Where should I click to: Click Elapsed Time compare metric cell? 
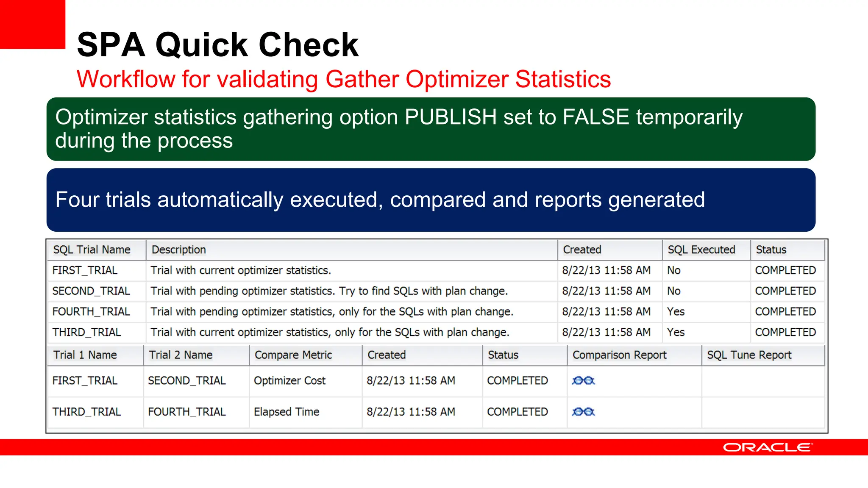coord(287,412)
